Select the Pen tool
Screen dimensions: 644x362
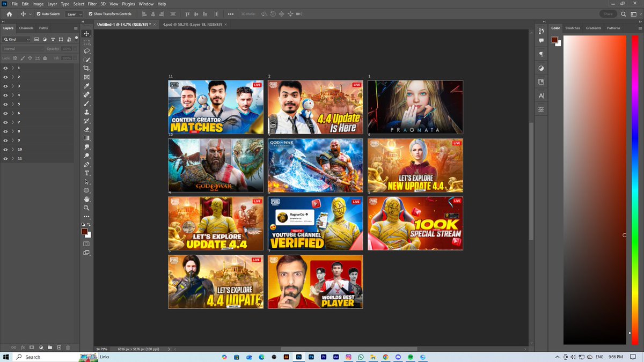87,164
